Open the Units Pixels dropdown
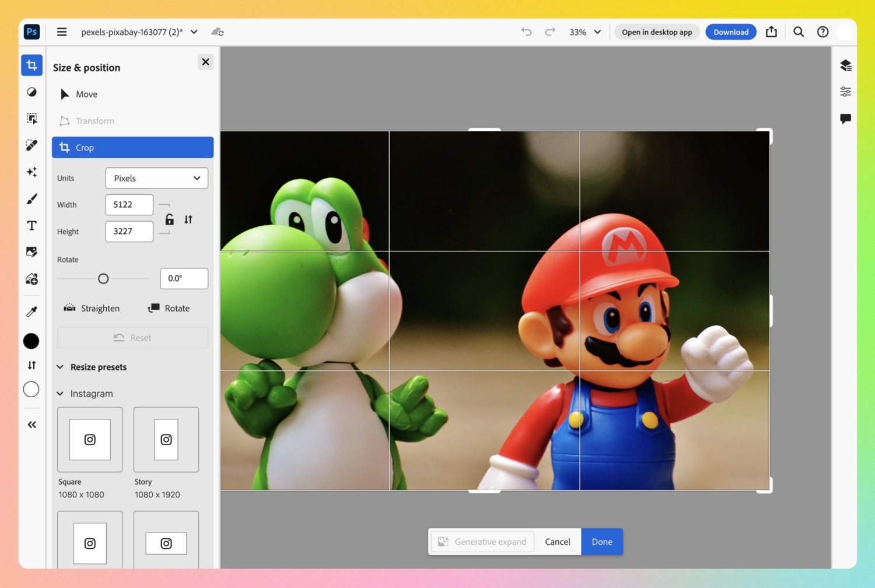 click(x=156, y=178)
